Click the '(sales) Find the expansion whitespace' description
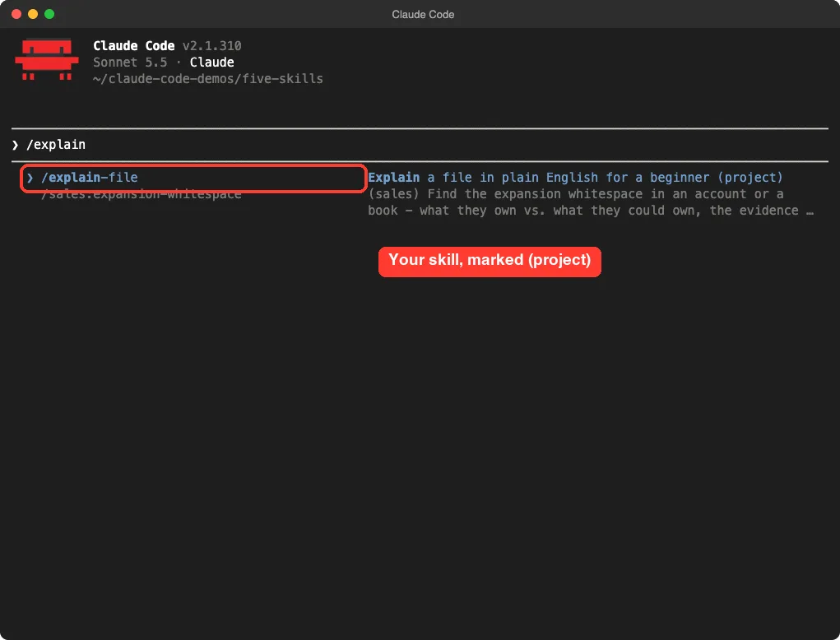The height and width of the screenshot is (640, 840). coord(591,202)
